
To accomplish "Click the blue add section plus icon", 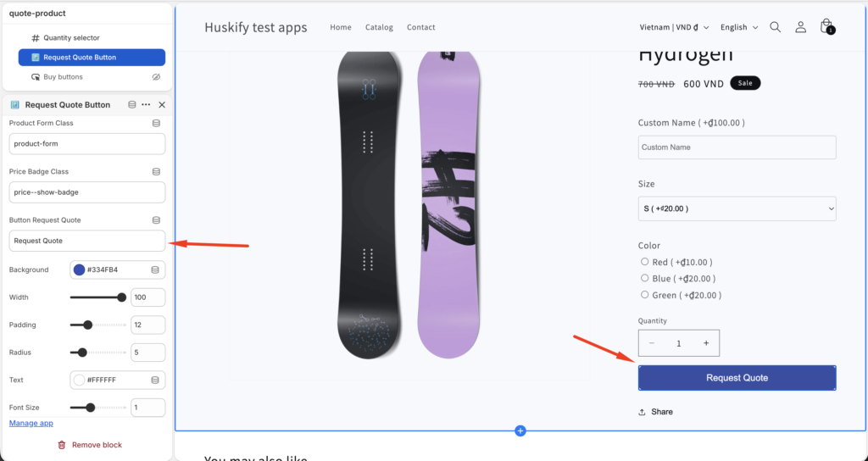I will click(x=520, y=431).
